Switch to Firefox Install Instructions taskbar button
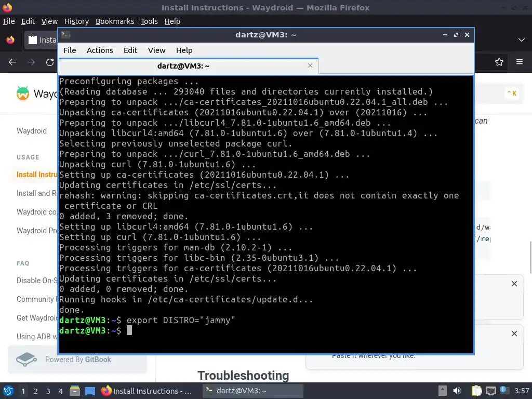 [147, 391]
